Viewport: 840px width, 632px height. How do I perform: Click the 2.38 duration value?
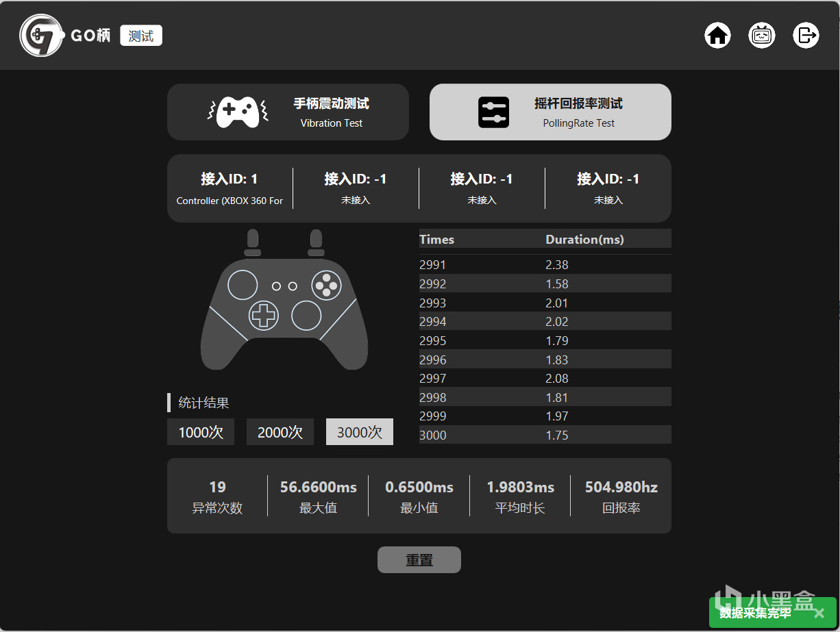pos(557,265)
